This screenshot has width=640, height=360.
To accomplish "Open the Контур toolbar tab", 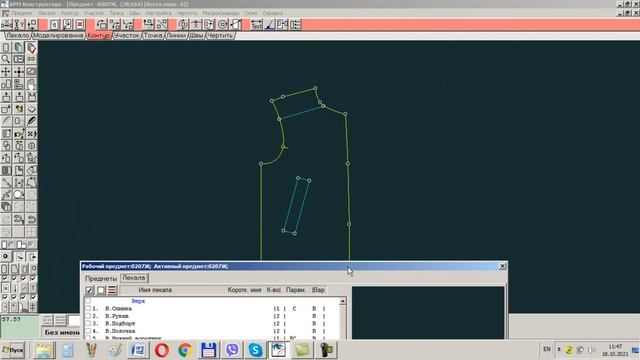I will click(x=98, y=36).
